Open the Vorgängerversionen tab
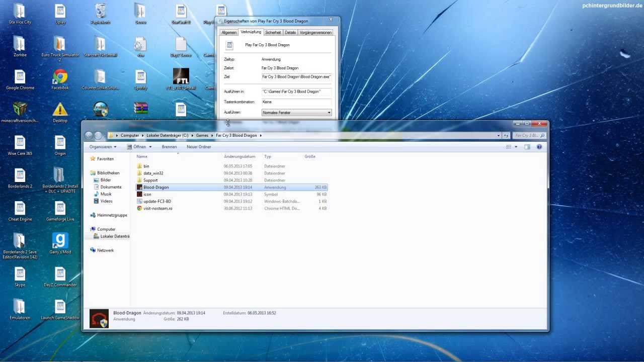 tap(315, 33)
